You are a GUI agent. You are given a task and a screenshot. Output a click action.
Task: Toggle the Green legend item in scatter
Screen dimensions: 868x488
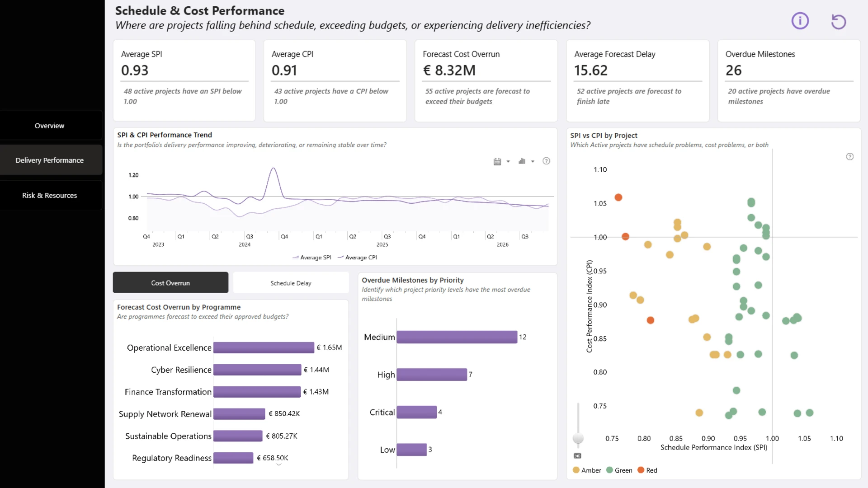click(619, 470)
